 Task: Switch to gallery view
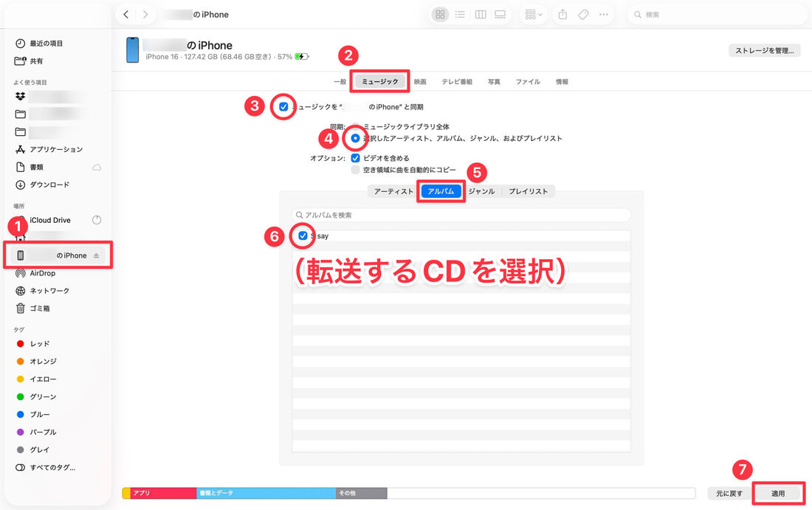tap(500, 15)
